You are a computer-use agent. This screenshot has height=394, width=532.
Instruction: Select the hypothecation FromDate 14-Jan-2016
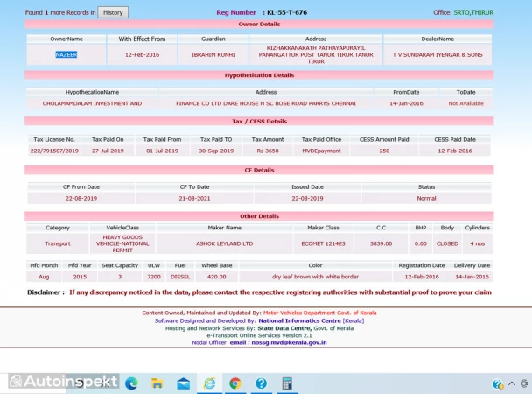coord(406,103)
